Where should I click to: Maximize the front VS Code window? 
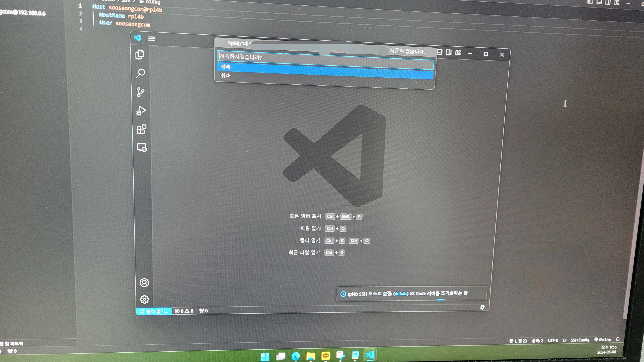[486, 54]
